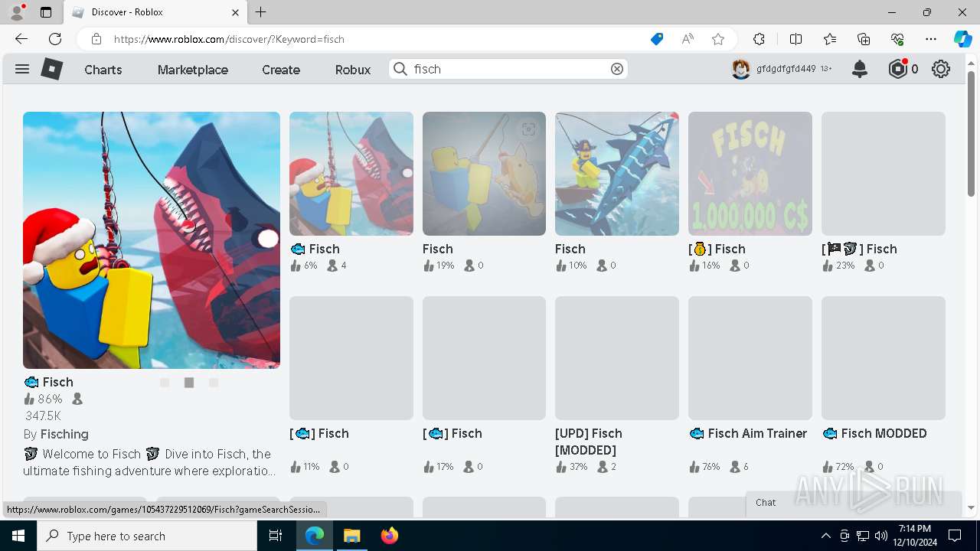Image resolution: width=980 pixels, height=551 pixels.
Task: Open Edge profile icon
Action: click(x=16, y=12)
